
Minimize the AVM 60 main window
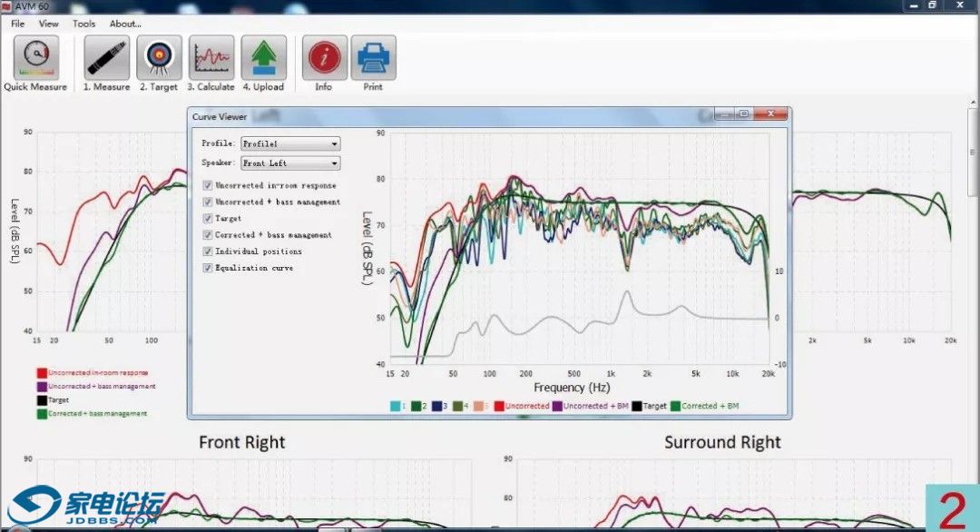[915, 5]
